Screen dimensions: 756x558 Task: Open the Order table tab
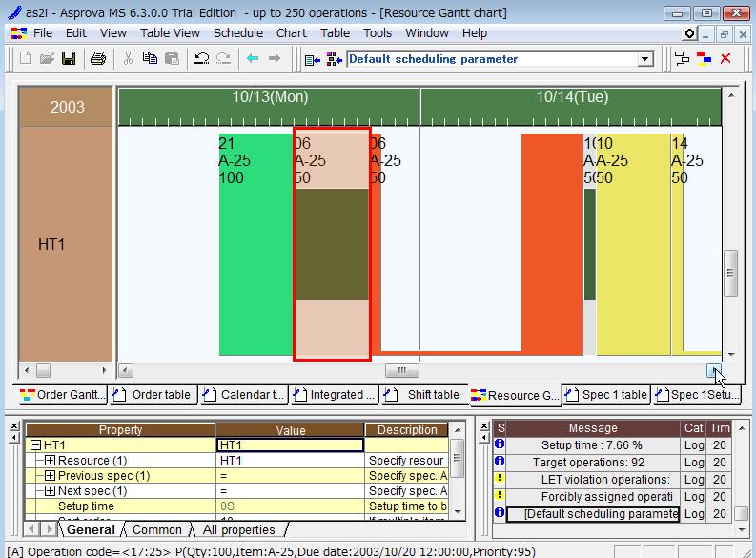[153, 395]
